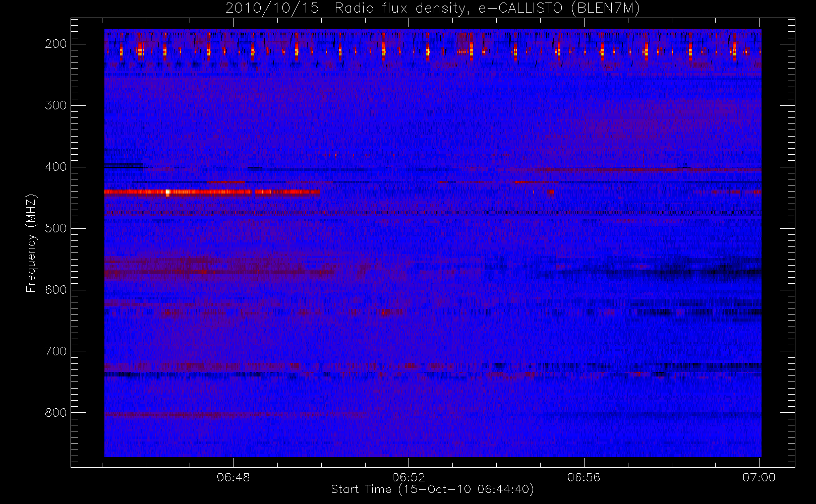
Task: Click the 06:52 time tick label
Action: (409, 477)
